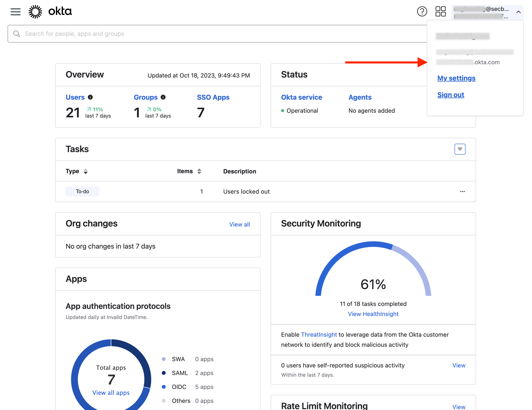Image resolution: width=532 pixels, height=410 pixels.
Task: Open the help question mark icon
Action: 422,11
